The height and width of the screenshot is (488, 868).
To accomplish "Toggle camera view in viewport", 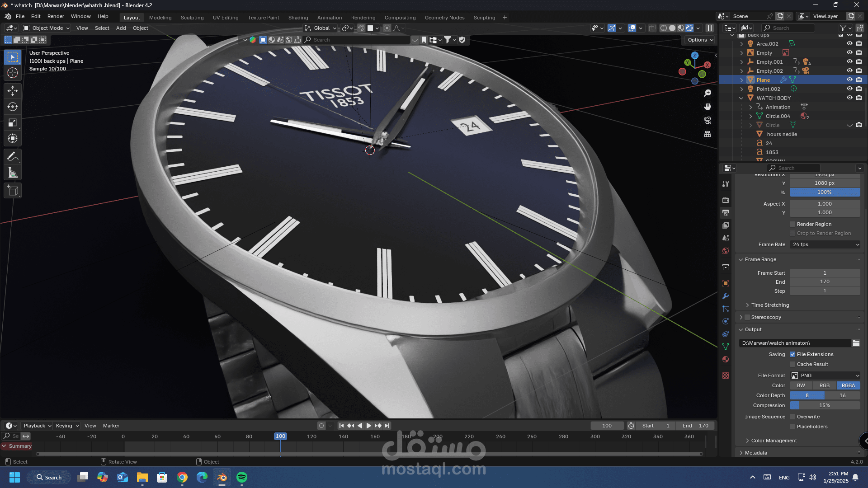I will click(x=708, y=120).
